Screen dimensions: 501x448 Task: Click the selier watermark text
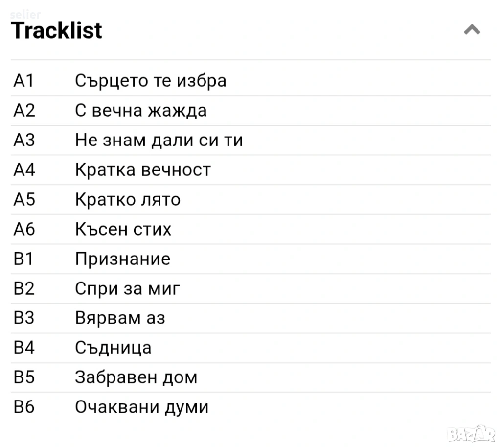(25, 15)
